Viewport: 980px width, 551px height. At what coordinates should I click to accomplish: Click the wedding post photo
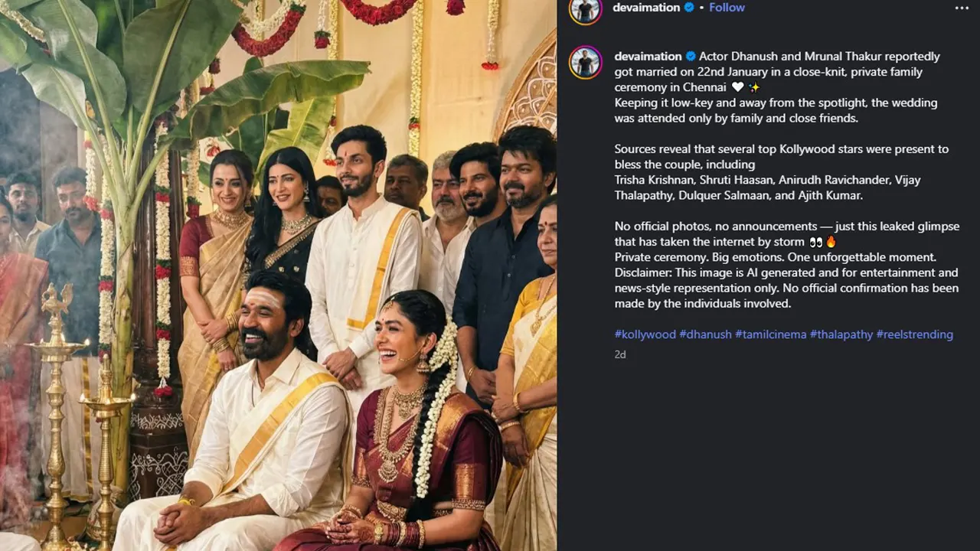[279, 275]
